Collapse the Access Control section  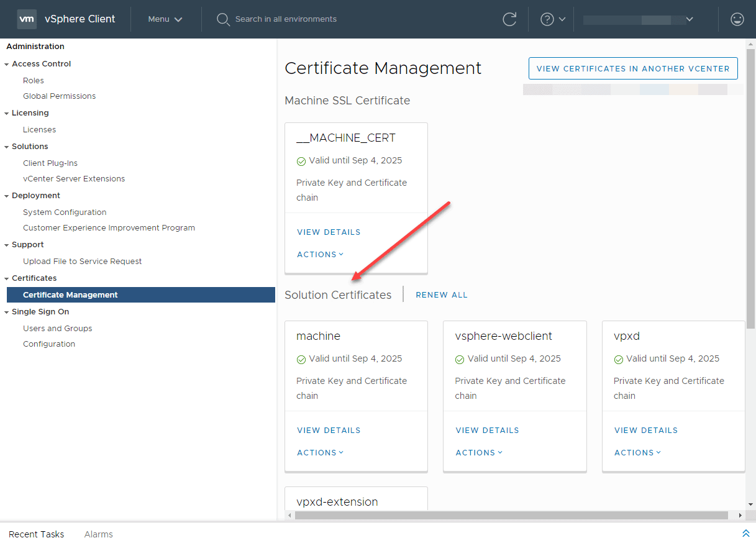(x=6, y=64)
